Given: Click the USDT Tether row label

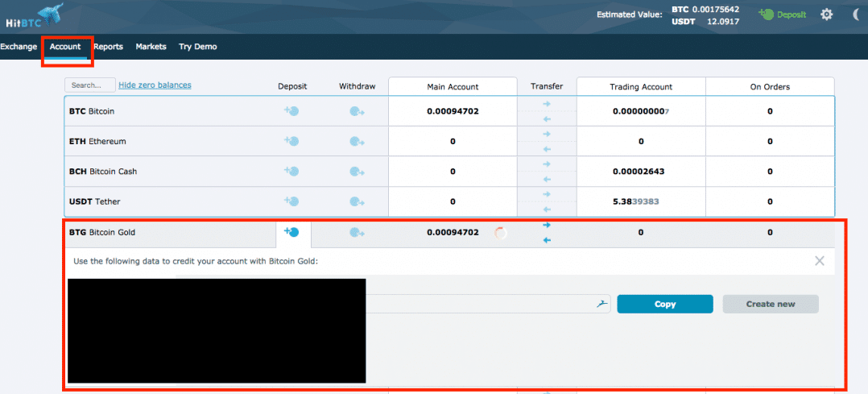Looking at the screenshot, I should (95, 201).
